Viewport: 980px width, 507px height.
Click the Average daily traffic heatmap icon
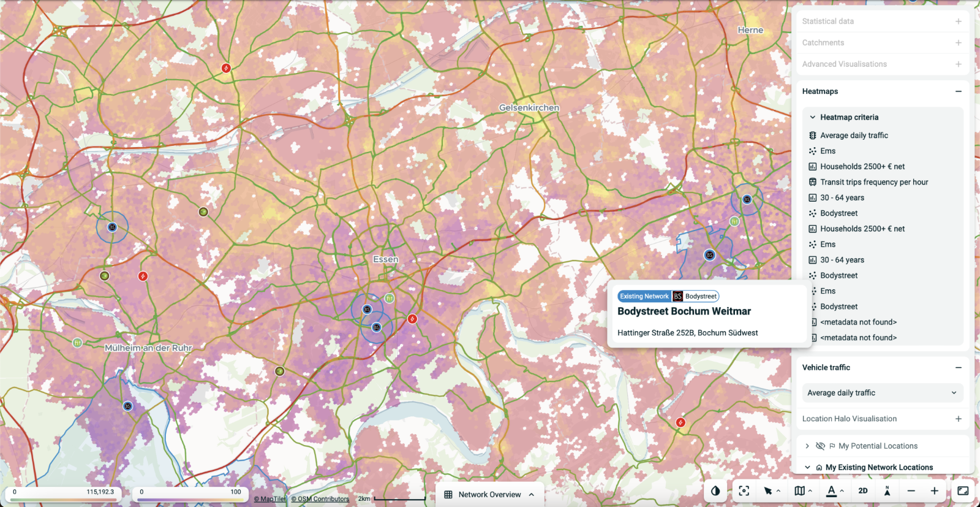click(x=813, y=135)
